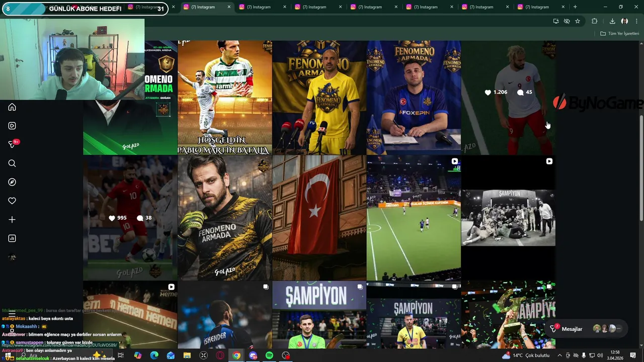Open the Hoşgeldin Pablo Martin Batalla post
This screenshot has width=644, height=362.
coord(224,98)
